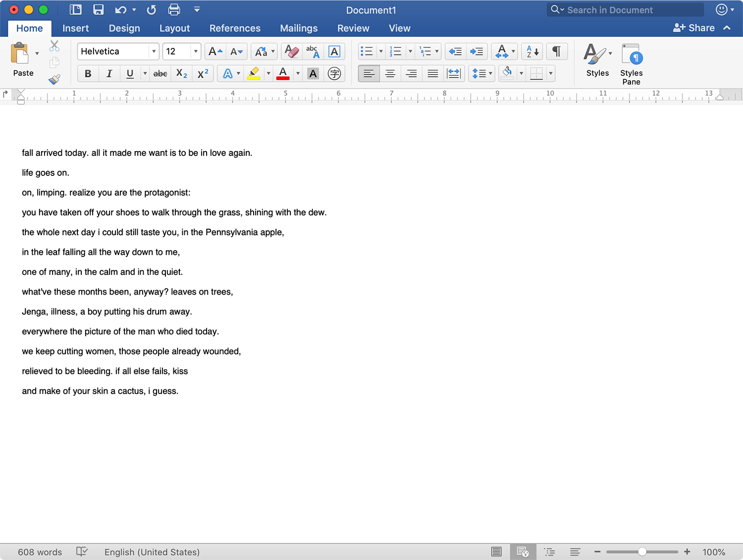Open the Insert ribbon tab
The image size is (743, 560).
click(76, 28)
